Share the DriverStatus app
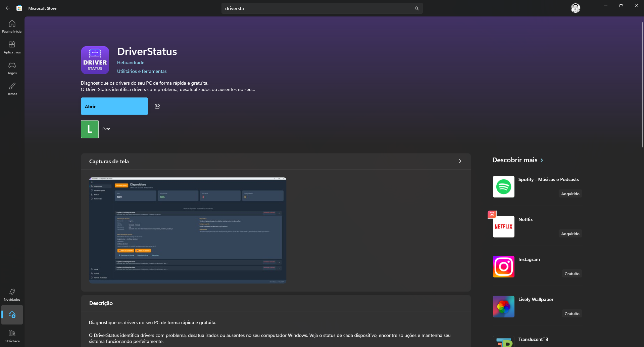Screen dimensions: 644x347 click(x=157, y=106)
